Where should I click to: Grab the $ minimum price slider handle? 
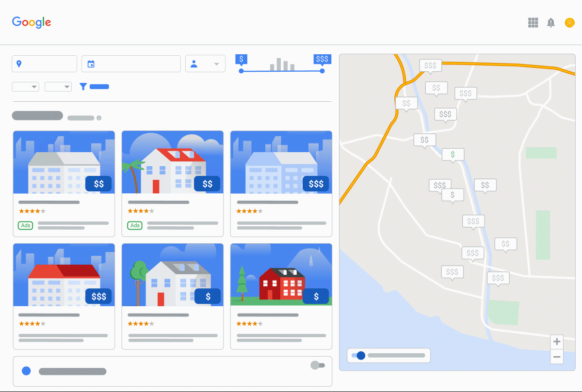coord(242,71)
